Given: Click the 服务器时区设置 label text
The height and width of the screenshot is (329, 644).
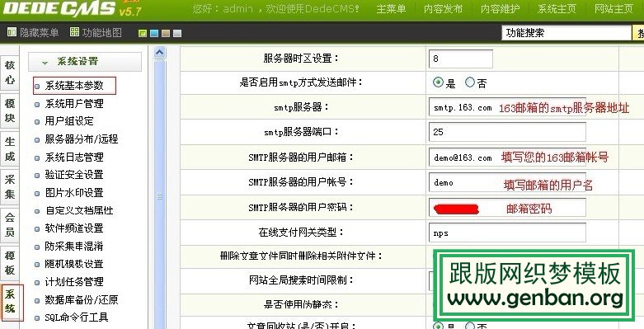Looking at the screenshot, I should coord(302,58).
